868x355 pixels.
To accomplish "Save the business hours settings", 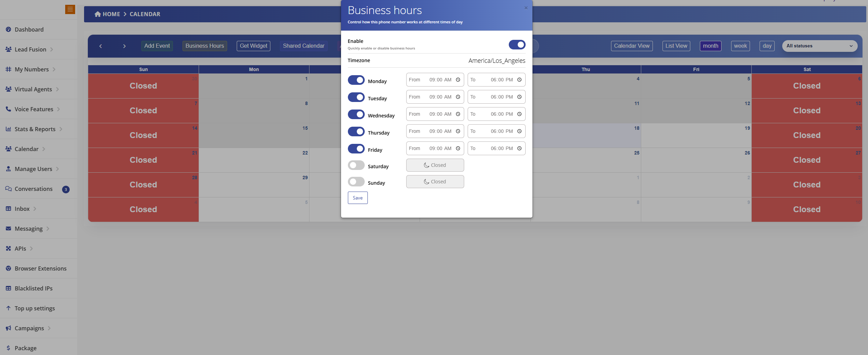I will (x=357, y=198).
